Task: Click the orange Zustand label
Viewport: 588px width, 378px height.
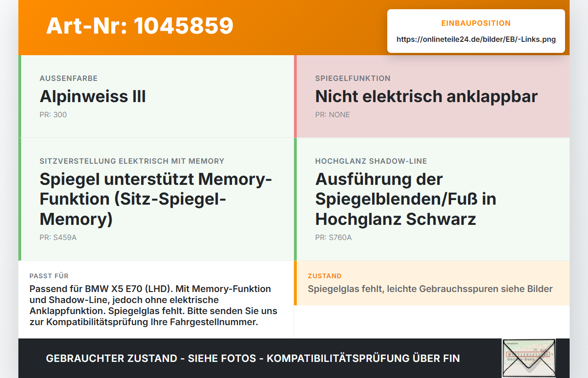Action: click(325, 276)
